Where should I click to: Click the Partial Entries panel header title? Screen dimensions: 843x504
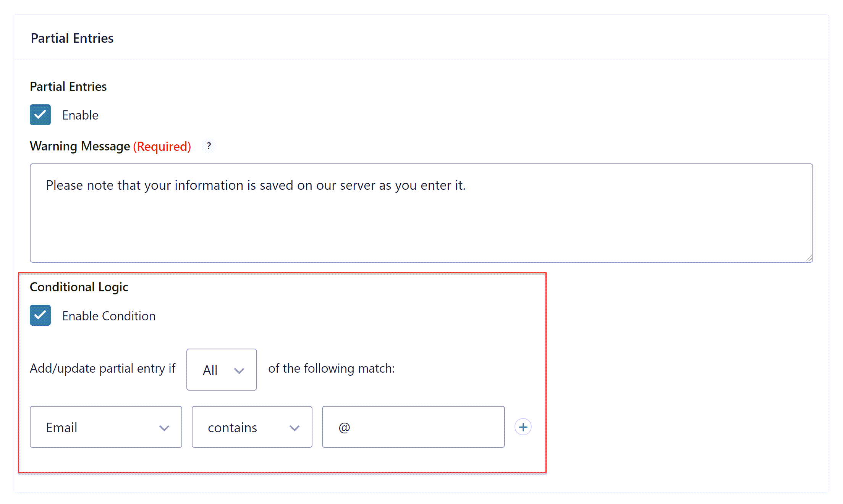72,38
